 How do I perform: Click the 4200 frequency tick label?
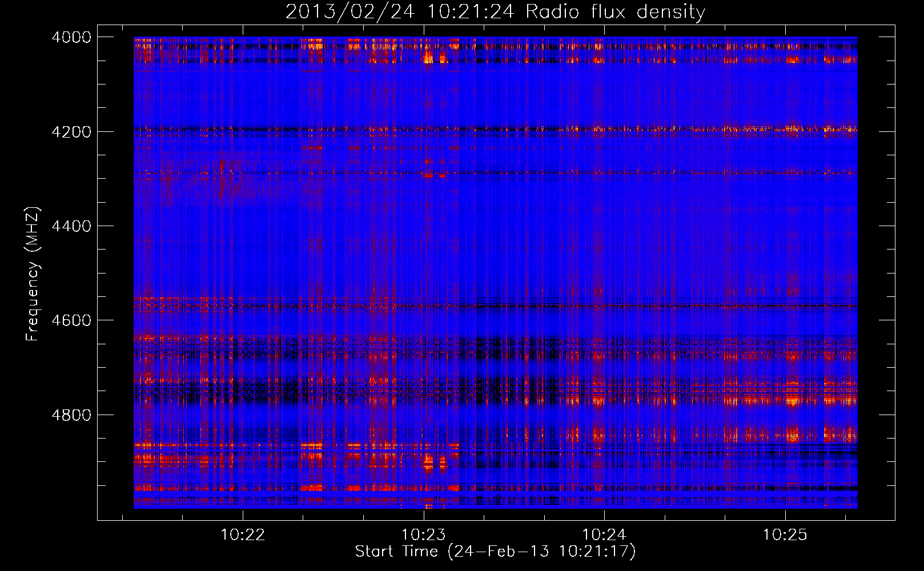pyautogui.click(x=71, y=132)
